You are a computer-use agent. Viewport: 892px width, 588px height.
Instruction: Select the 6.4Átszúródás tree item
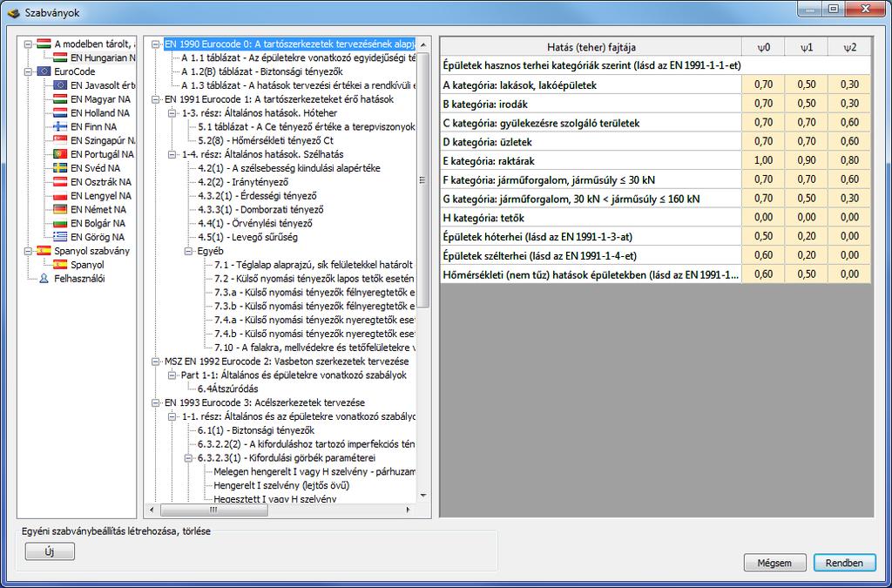point(227,389)
